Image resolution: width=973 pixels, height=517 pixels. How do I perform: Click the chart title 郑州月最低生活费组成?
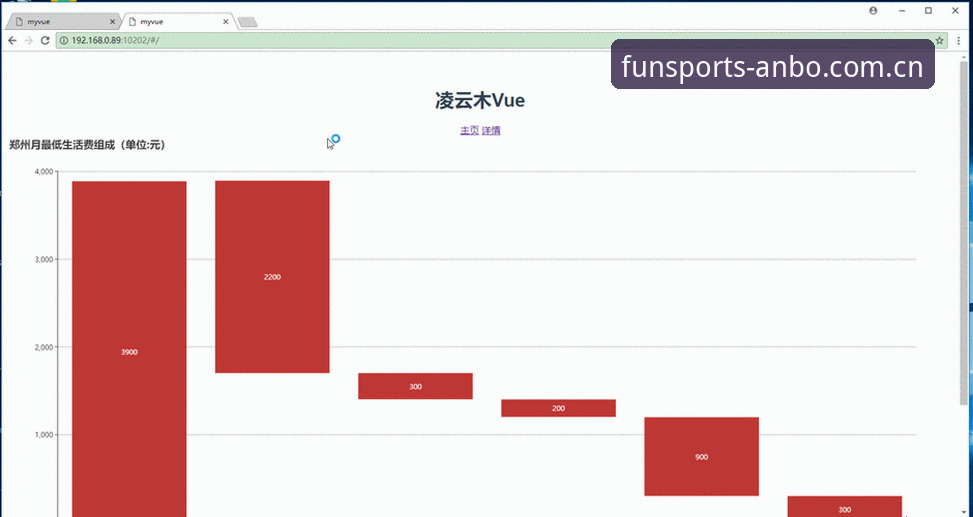(x=87, y=145)
